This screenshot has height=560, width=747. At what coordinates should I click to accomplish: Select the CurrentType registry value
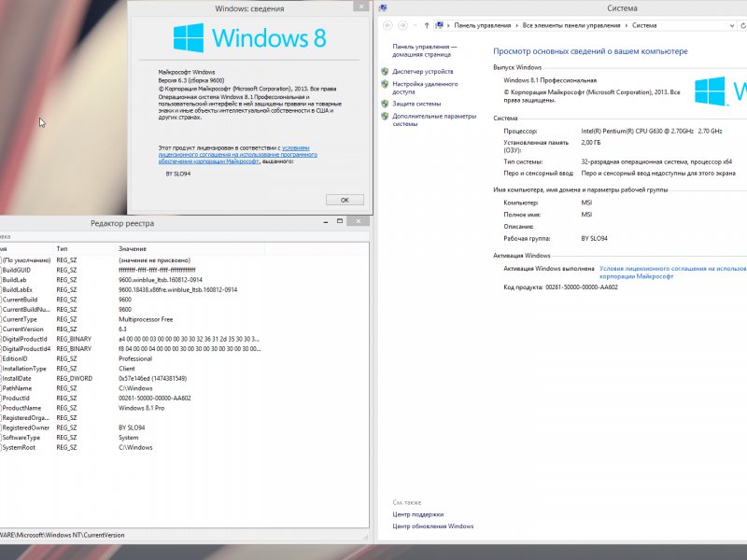[x=20, y=319]
